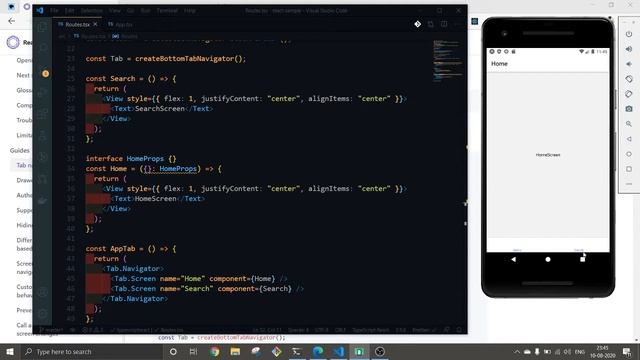Click the code minimap in the editor
Image resolution: width=640 pixels, height=360 pixels.
coord(447,61)
